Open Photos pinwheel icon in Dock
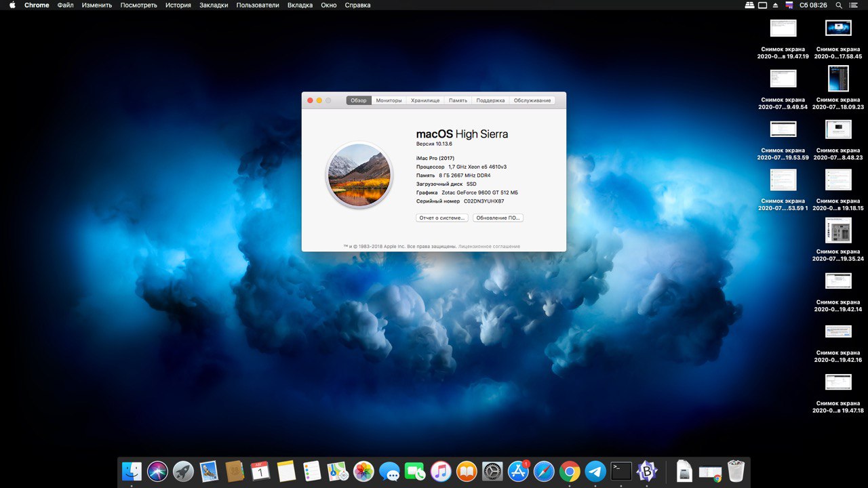 point(363,471)
